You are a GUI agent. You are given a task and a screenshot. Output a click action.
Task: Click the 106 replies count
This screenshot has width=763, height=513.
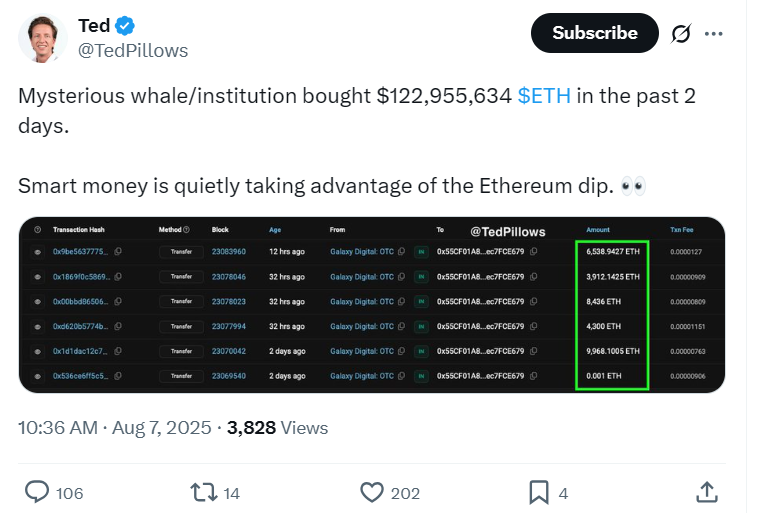click(68, 493)
